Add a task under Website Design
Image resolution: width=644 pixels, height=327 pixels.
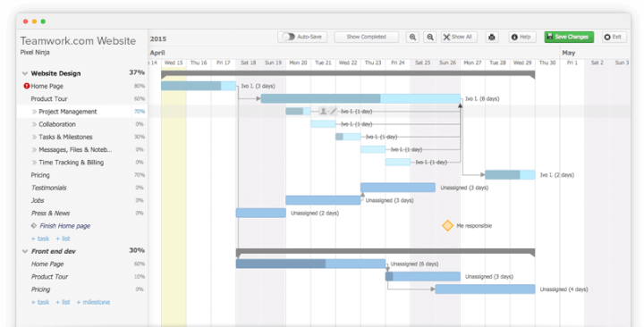40,239
